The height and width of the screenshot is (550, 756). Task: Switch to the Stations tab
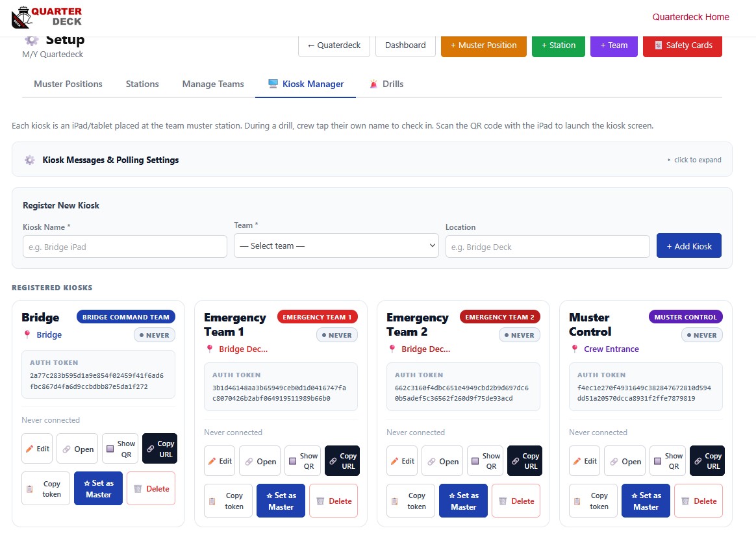[x=142, y=84]
